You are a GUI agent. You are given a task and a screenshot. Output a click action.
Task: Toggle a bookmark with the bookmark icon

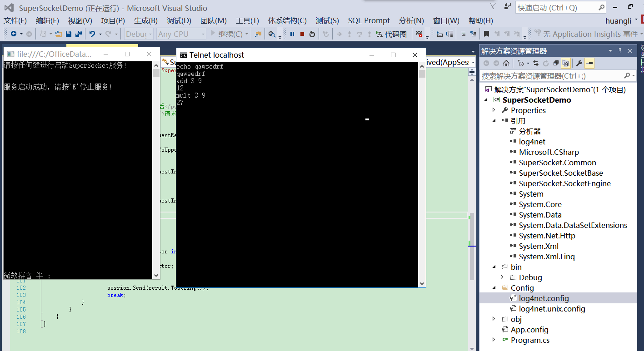coord(486,34)
